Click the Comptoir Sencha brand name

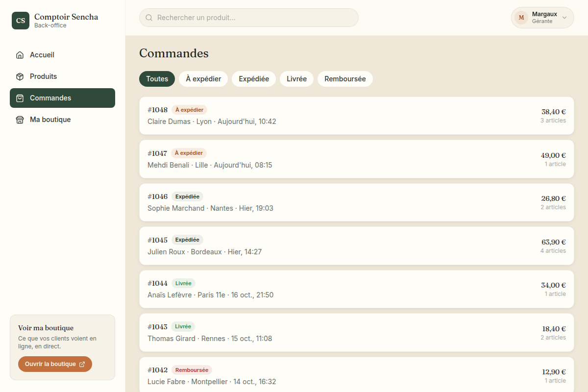(66, 17)
